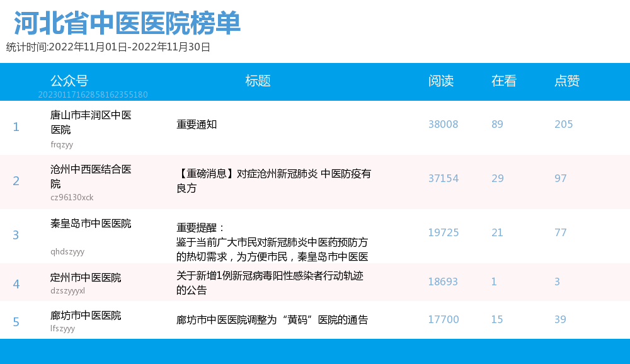The image size is (630, 364).
Task: Click read count 18693
Action: 443,282
